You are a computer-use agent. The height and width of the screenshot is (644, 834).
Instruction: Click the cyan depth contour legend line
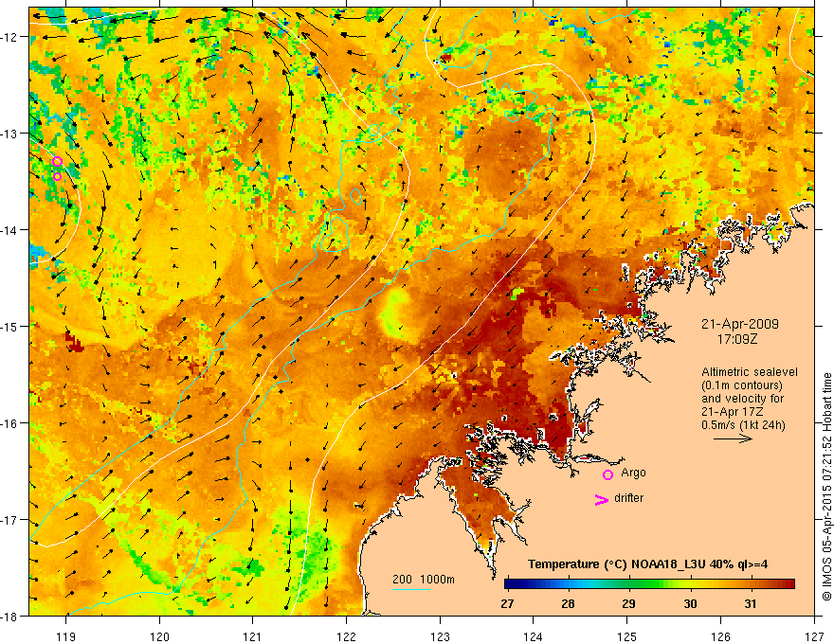tap(411, 589)
